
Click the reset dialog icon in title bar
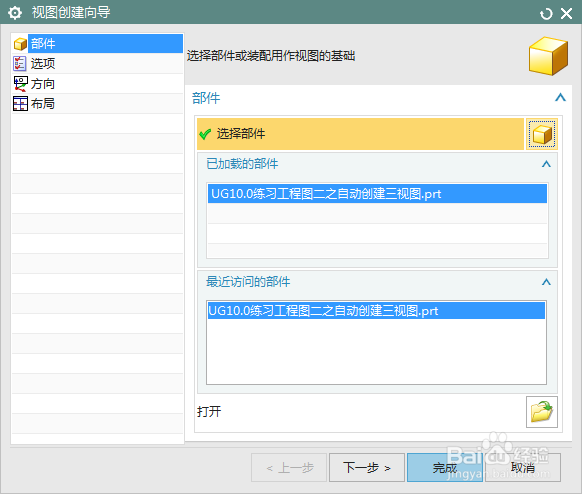(546, 14)
